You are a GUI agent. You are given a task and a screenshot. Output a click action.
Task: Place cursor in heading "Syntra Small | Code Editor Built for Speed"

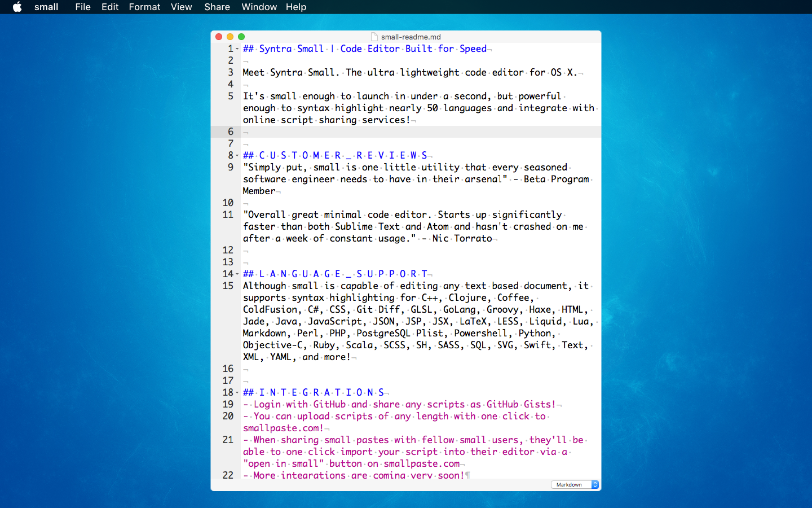tap(373, 49)
